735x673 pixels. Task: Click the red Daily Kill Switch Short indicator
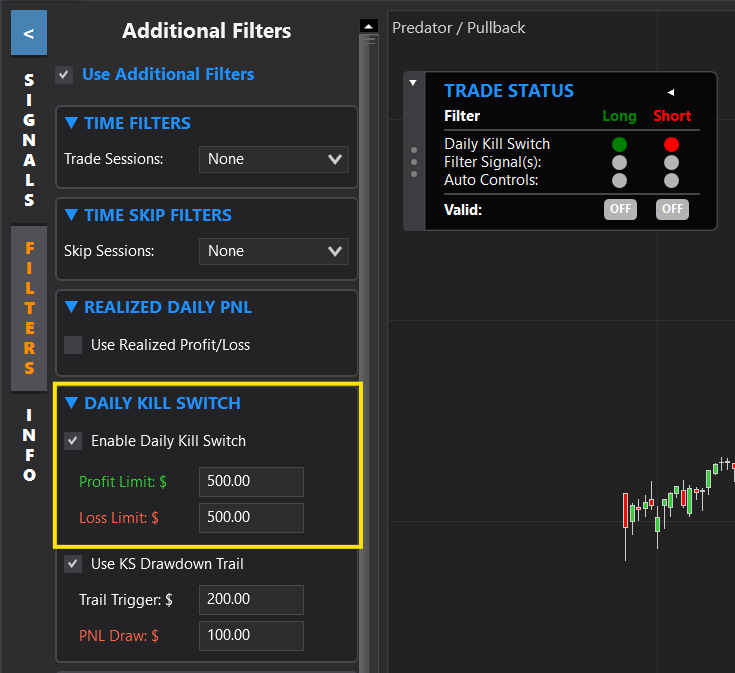(x=671, y=144)
